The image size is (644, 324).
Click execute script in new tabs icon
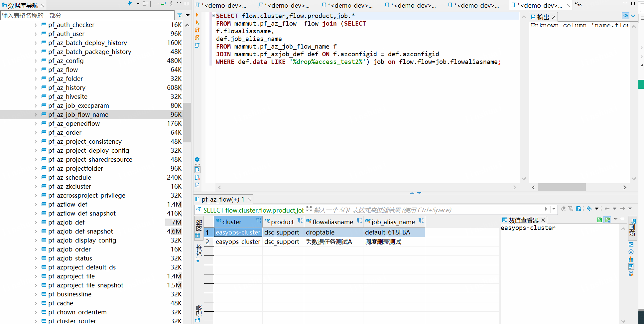(x=197, y=38)
